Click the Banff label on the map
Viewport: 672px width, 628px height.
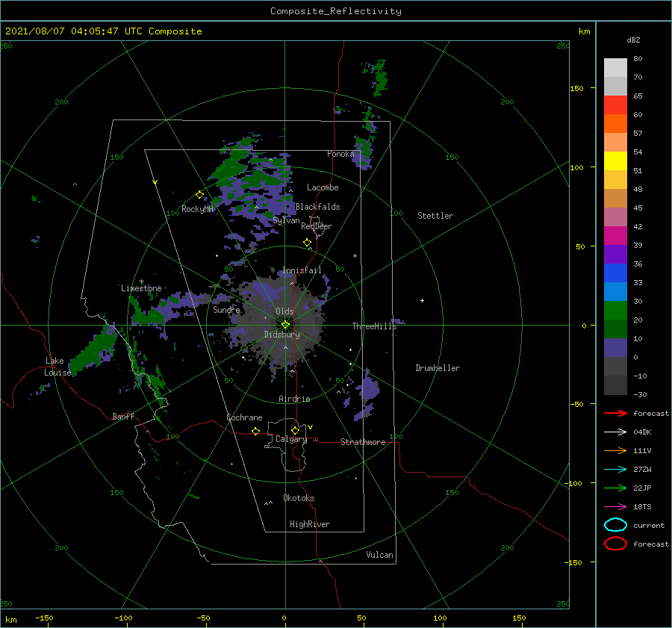(x=123, y=416)
